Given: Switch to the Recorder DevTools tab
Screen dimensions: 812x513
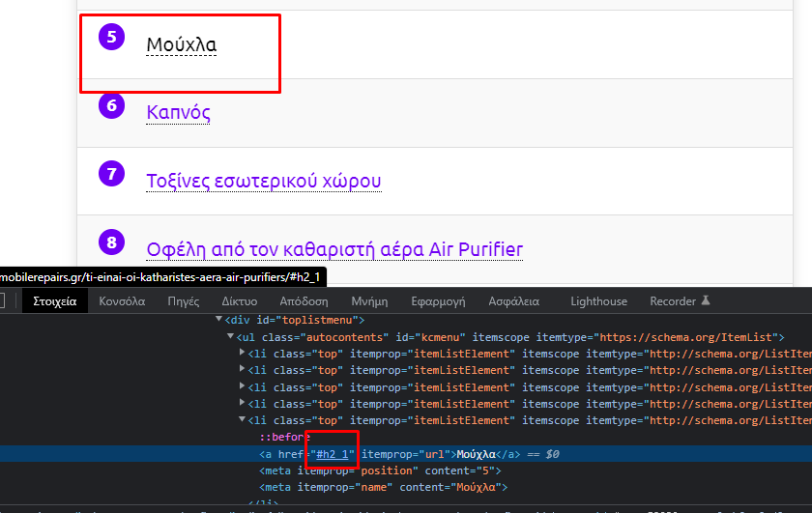Looking at the screenshot, I should pyautogui.click(x=673, y=301).
